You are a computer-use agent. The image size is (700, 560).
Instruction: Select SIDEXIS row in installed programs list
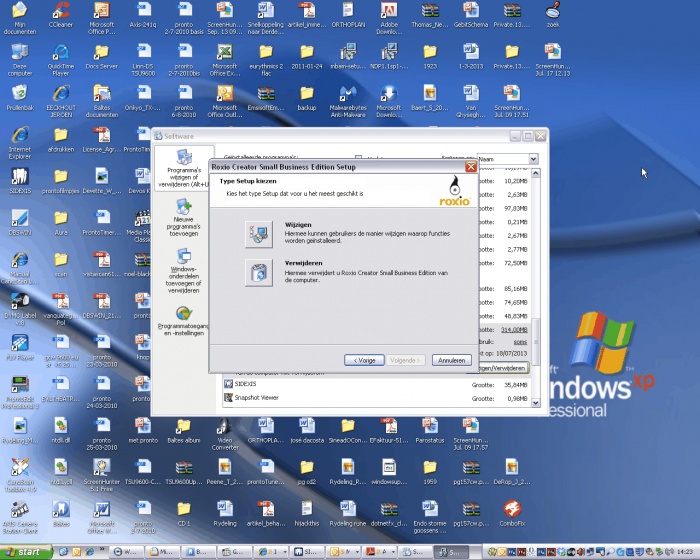click(377, 384)
